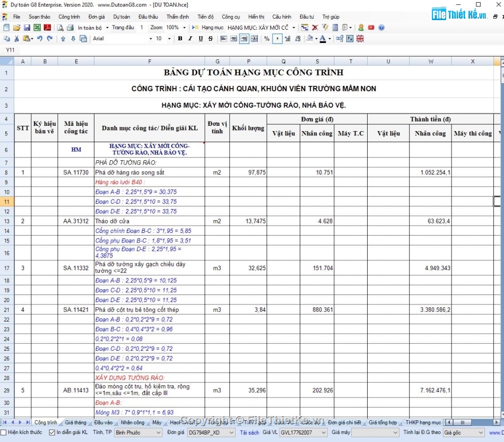The height and width of the screenshot is (442, 504).
Task: Cut selection with the scissors icon
Action: tap(16, 39)
